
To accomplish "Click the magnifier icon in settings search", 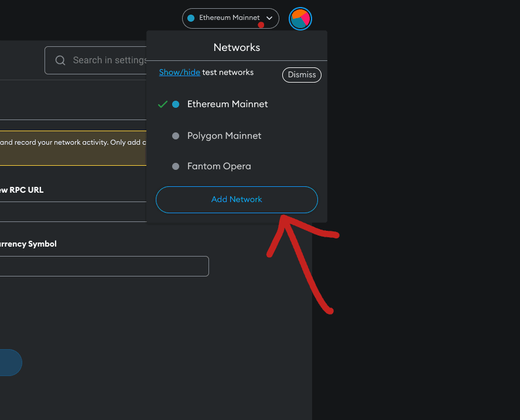I will click(x=60, y=60).
